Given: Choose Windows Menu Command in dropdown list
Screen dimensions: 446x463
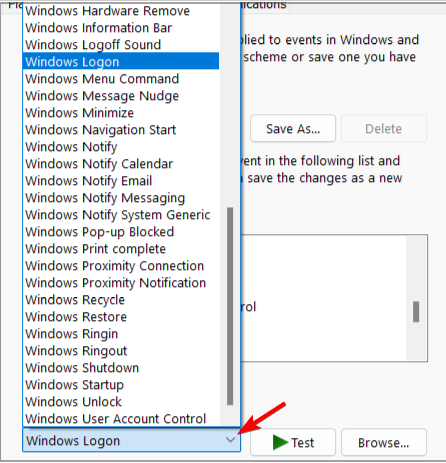Looking at the screenshot, I should point(121,79).
